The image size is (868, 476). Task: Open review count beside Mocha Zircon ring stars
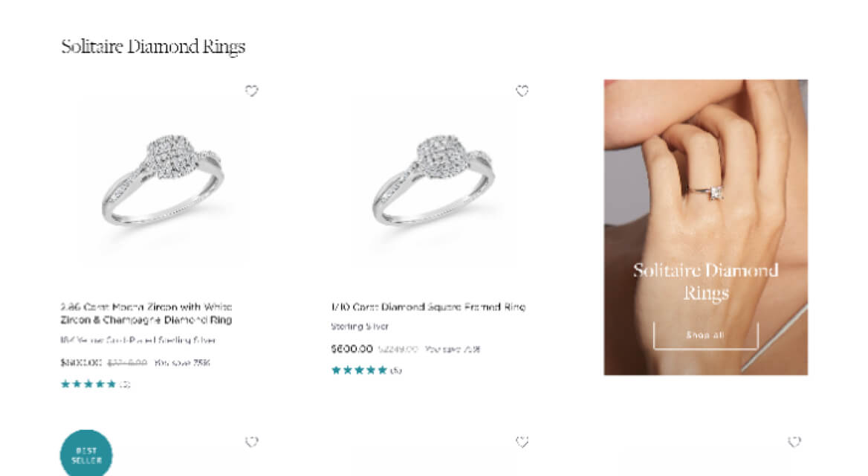(x=125, y=384)
